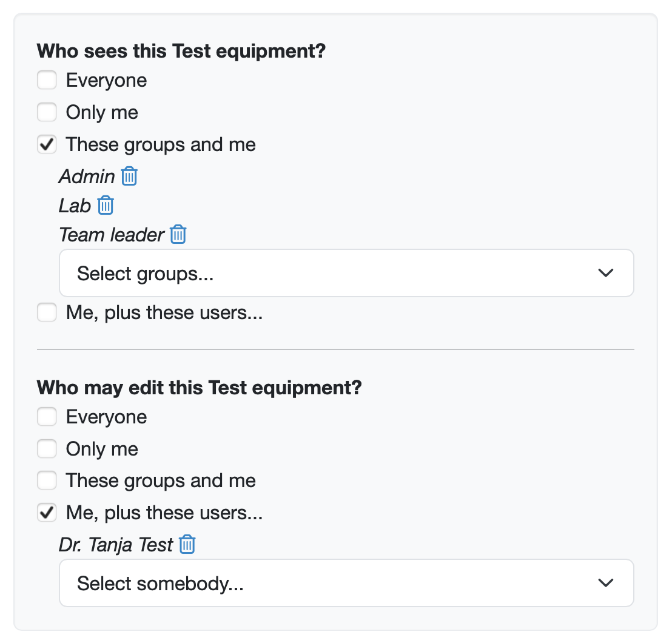Click the Team leader group name

coord(112,235)
